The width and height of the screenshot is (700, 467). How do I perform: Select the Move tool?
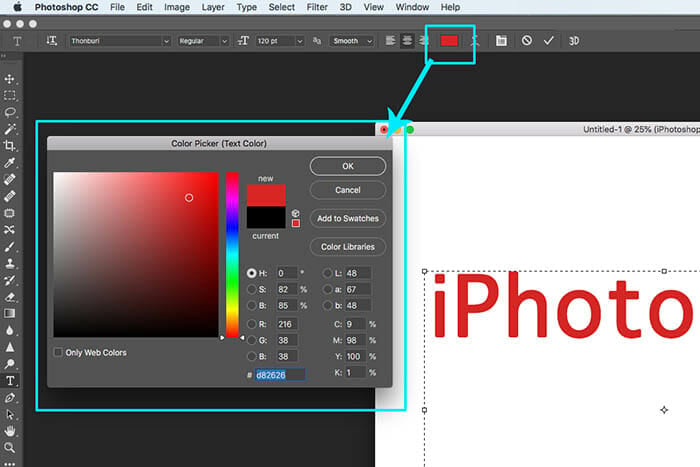coord(9,79)
